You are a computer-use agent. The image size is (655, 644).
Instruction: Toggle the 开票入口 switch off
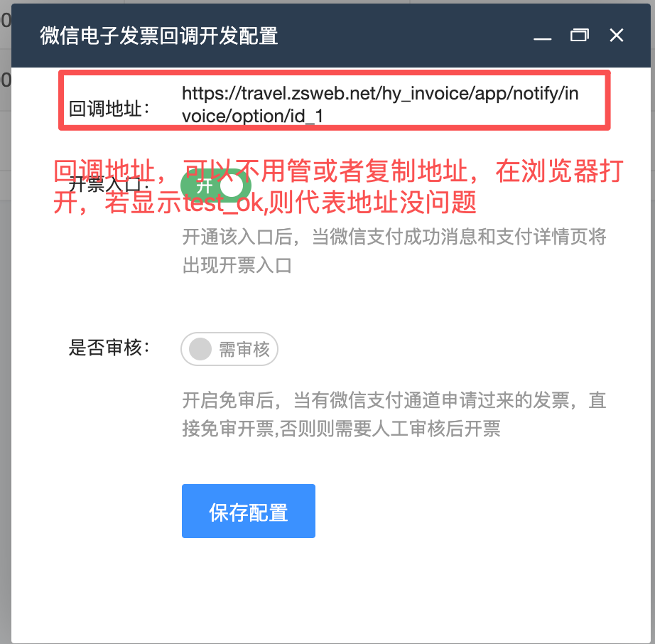tap(215, 186)
